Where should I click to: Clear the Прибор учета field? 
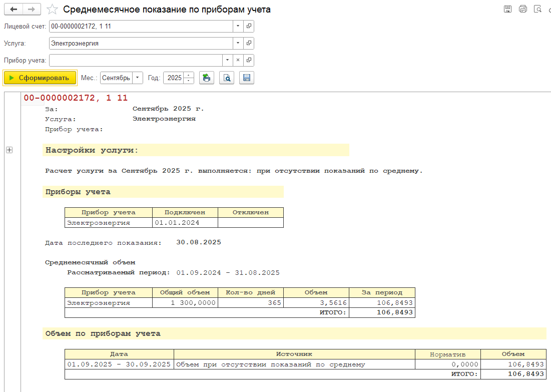(238, 60)
